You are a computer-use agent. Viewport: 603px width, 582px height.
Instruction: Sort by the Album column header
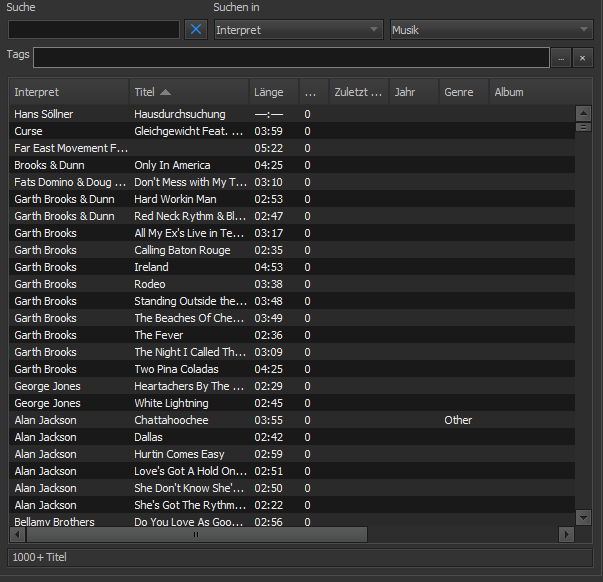point(540,92)
